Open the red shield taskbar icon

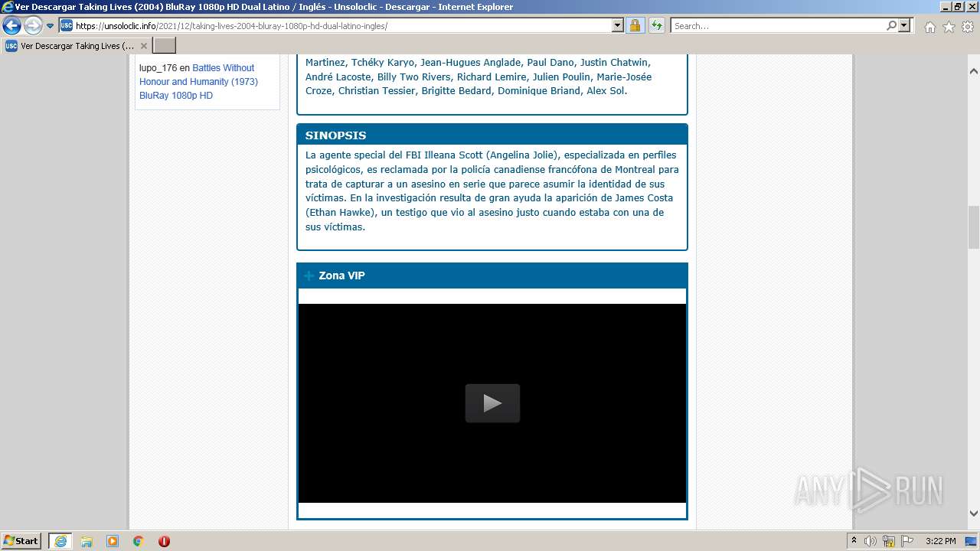click(x=164, y=541)
